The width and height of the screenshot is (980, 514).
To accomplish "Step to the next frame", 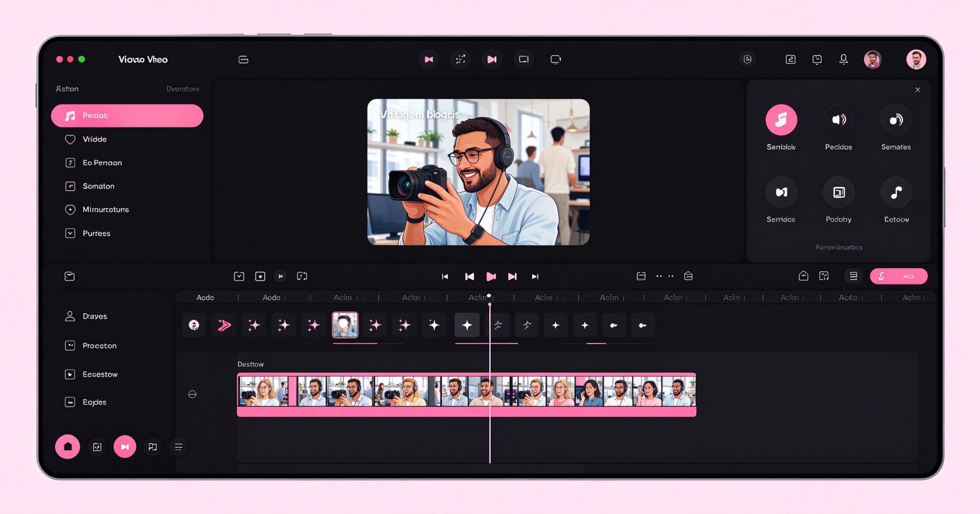I will point(512,277).
